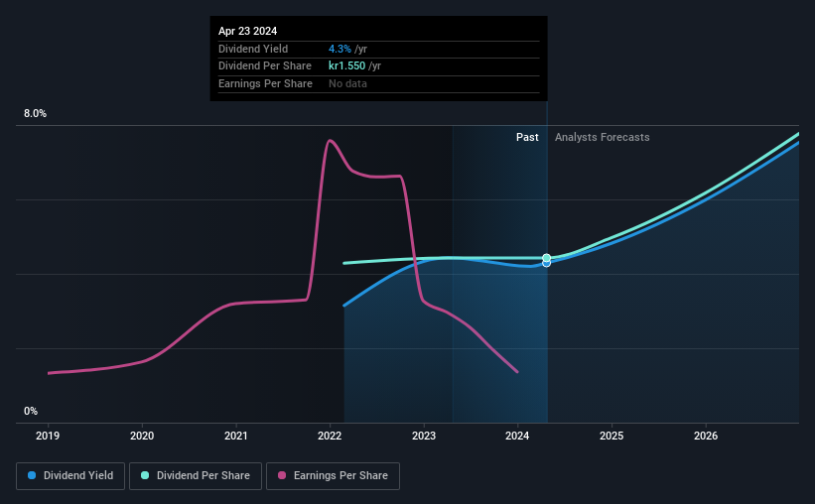Click the Earnings Per Share peak near 2022
The width and height of the screenshot is (815, 504).
[329, 140]
